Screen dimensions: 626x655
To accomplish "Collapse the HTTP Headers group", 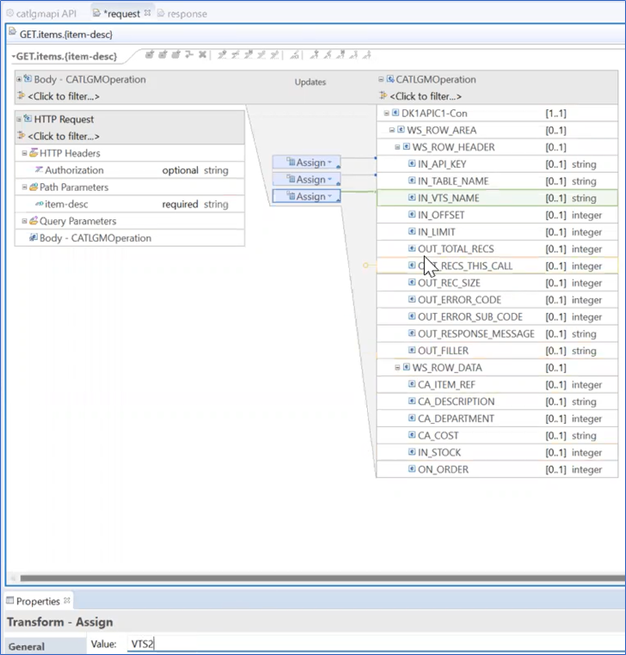I will click(x=25, y=153).
